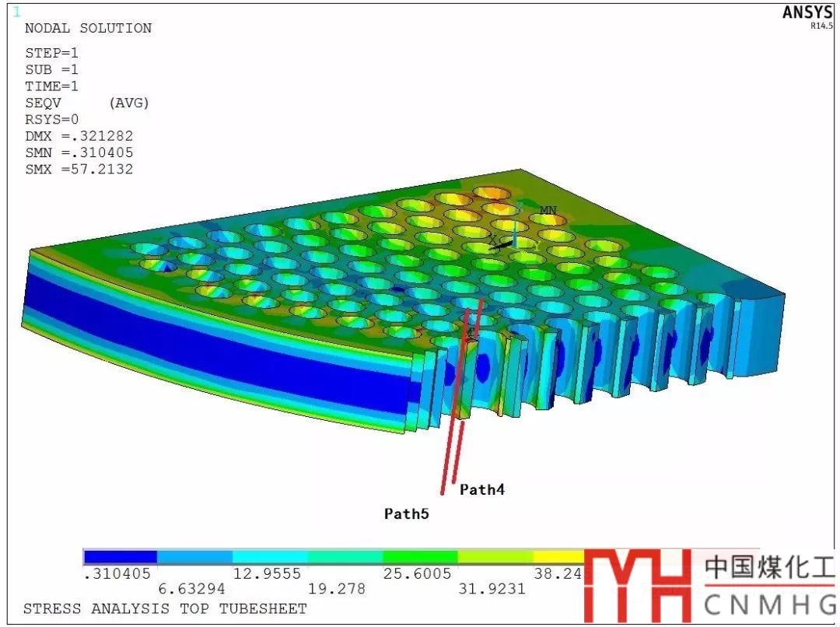The image size is (840, 627).
Task: Select the RSYS=0 line
Action: (x=51, y=120)
